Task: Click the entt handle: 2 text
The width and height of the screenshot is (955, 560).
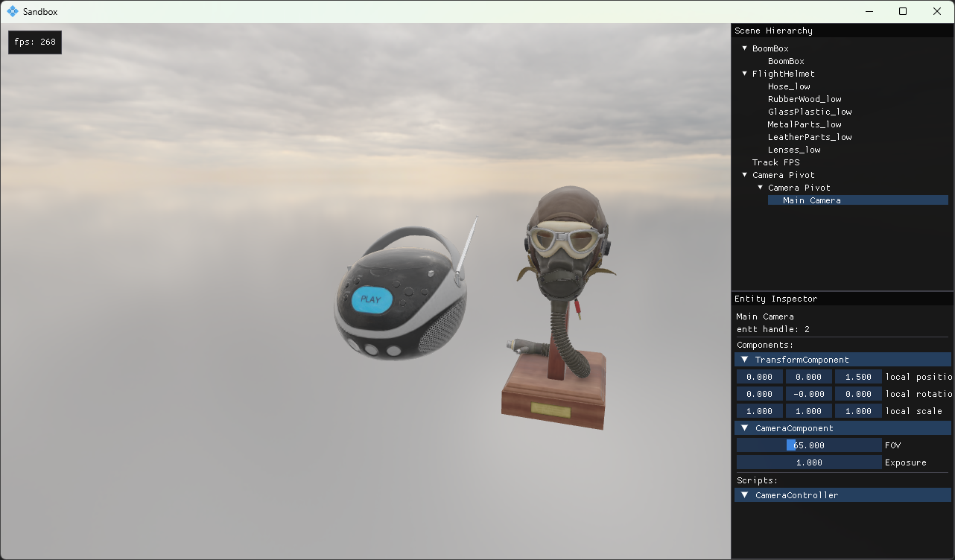Action: click(773, 329)
